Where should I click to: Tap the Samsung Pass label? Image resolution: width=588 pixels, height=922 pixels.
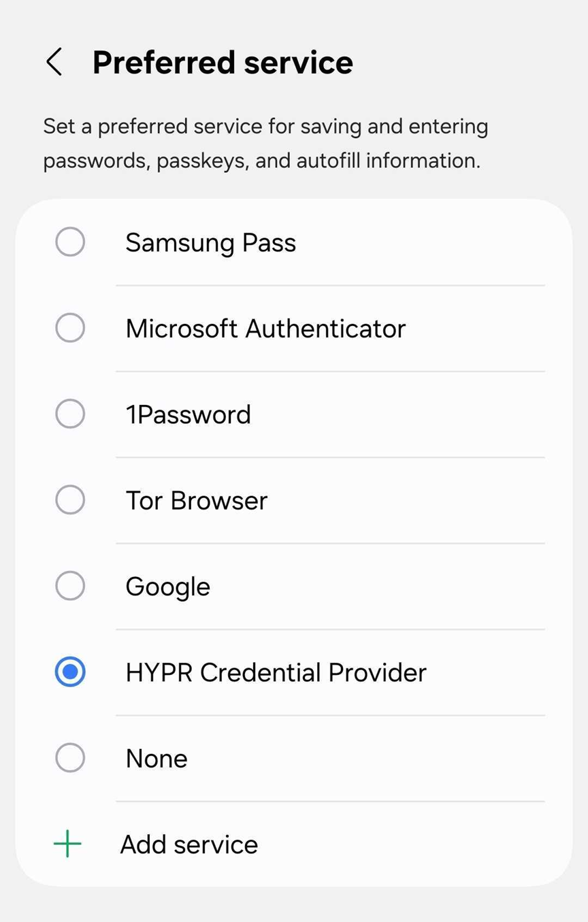point(210,243)
